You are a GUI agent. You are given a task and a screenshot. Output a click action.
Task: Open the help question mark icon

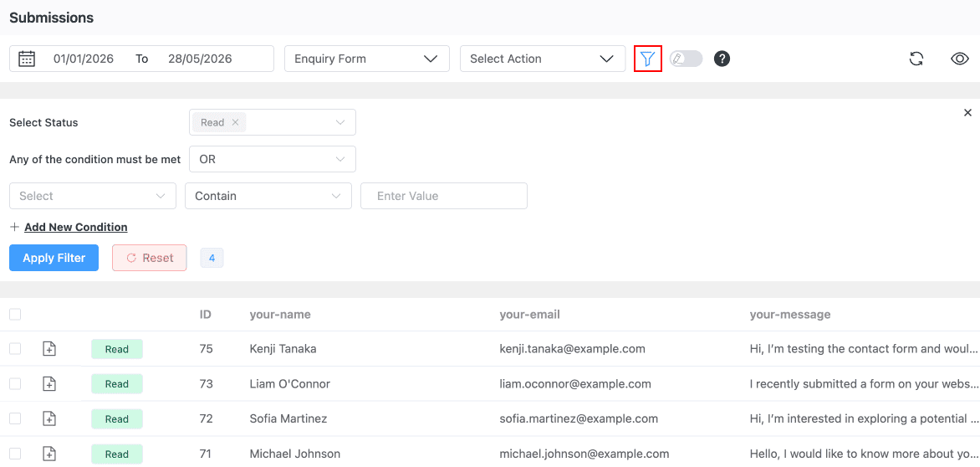click(722, 59)
